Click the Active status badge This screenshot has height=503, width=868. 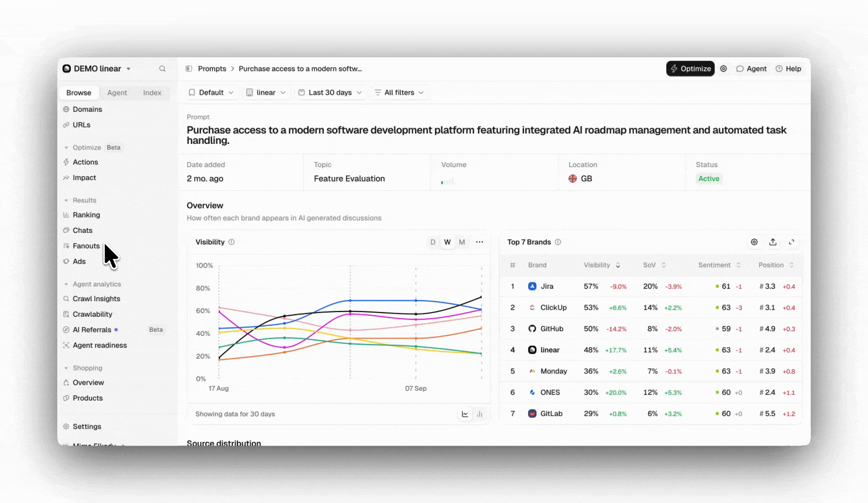coord(709,178)
